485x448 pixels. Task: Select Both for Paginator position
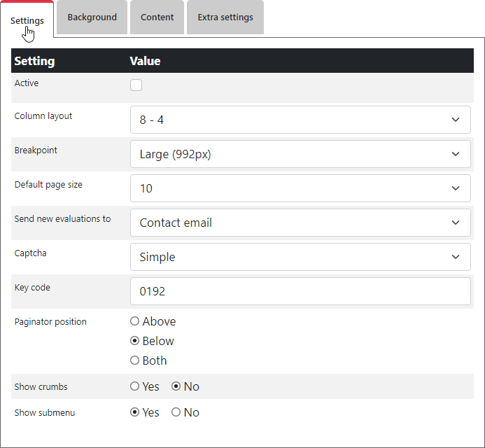pyautogui.click(x=135, y=360)
